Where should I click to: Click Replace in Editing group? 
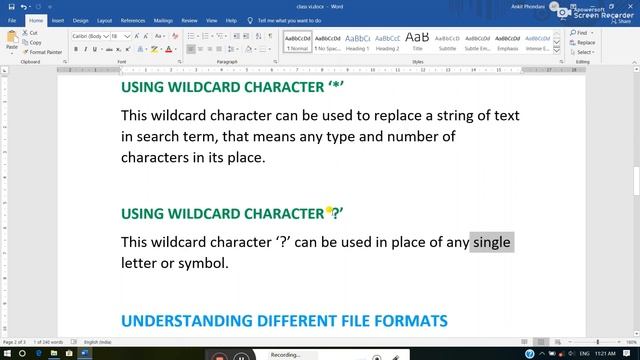coord(583,42)
